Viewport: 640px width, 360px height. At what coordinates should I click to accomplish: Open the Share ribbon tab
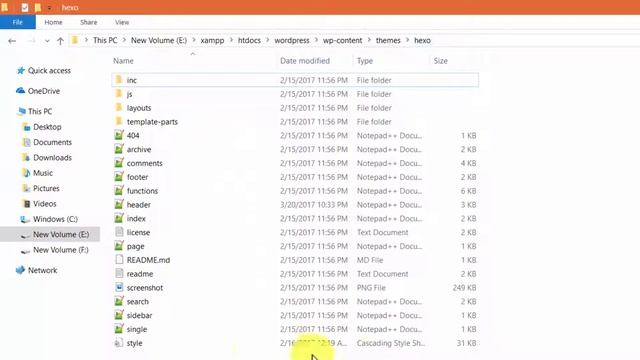click(x=89, y=22)
